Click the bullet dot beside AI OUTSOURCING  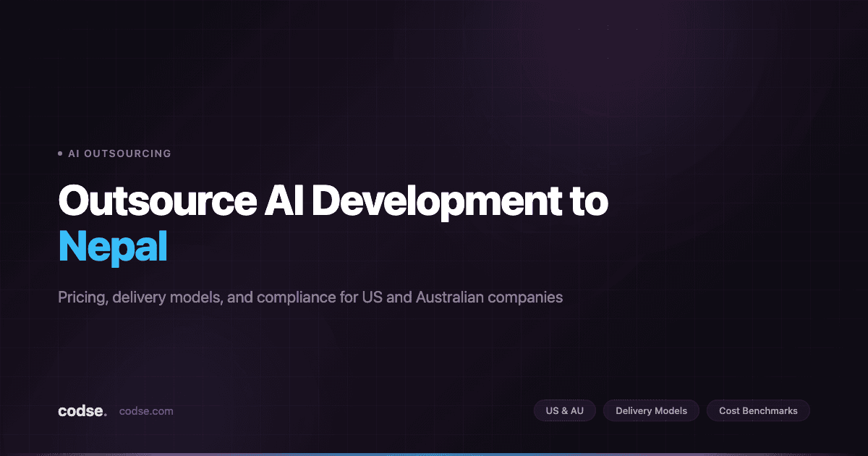coord(60,153)
